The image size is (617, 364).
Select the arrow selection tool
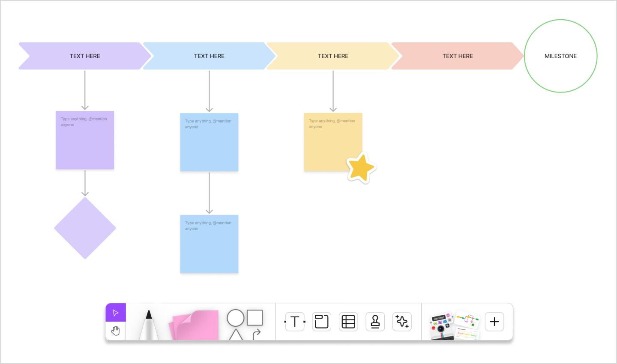point(115,313)
